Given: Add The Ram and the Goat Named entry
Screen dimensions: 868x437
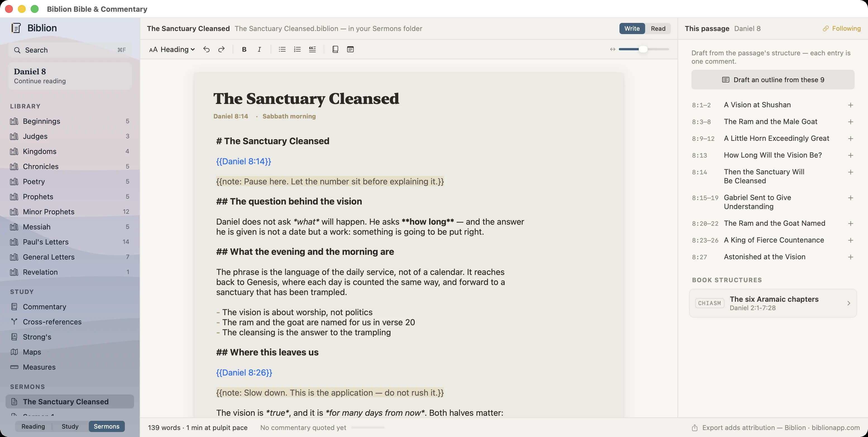Looking at the screenshot, I should coord(850,224).
